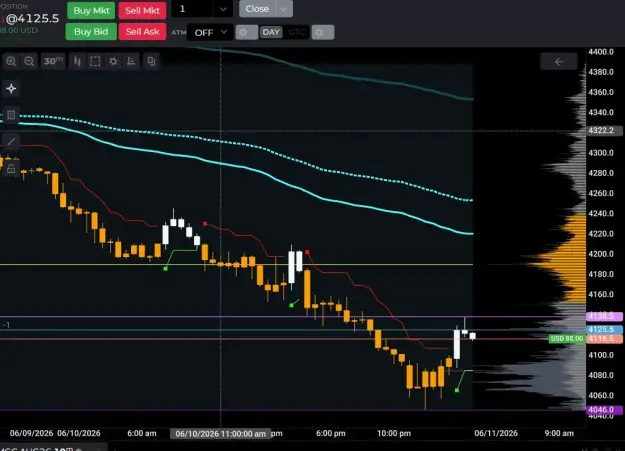The height and width of the screenshot is (451, 625).
Task: Click the 4046.0 purple price label
Action: click(604, 410)
